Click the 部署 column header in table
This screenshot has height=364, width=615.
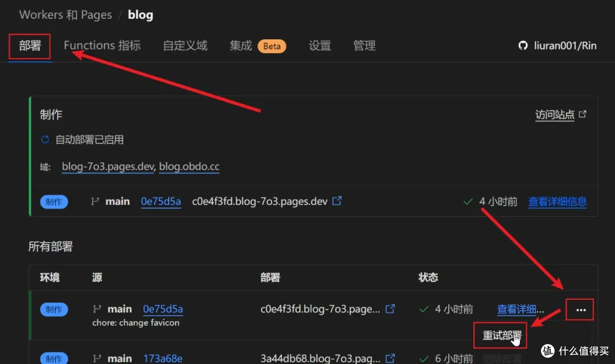270,278
